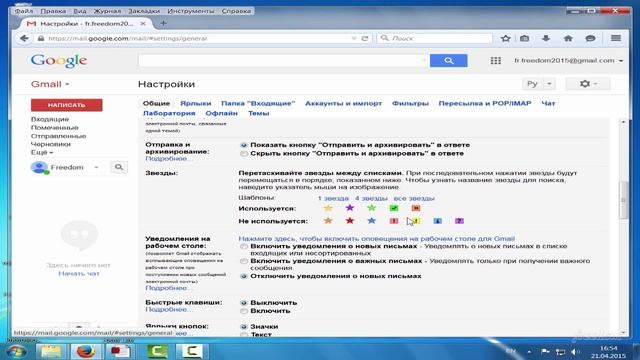640x360 pixels.
Task: Click the chat search magnifier icon
Action: click(x=119, y=167)
